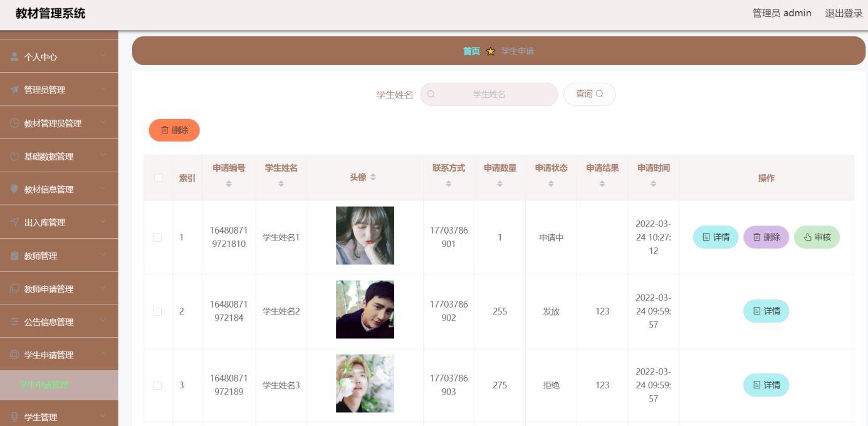
Task: Sort by 申请时间 column arrows
Action: 653,184
